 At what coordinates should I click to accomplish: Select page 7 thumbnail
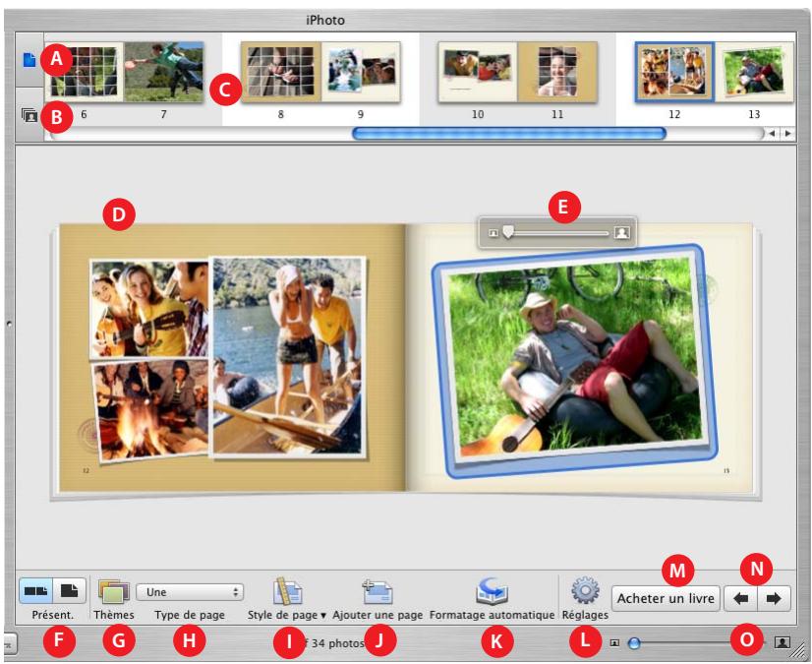coord(164,72)
